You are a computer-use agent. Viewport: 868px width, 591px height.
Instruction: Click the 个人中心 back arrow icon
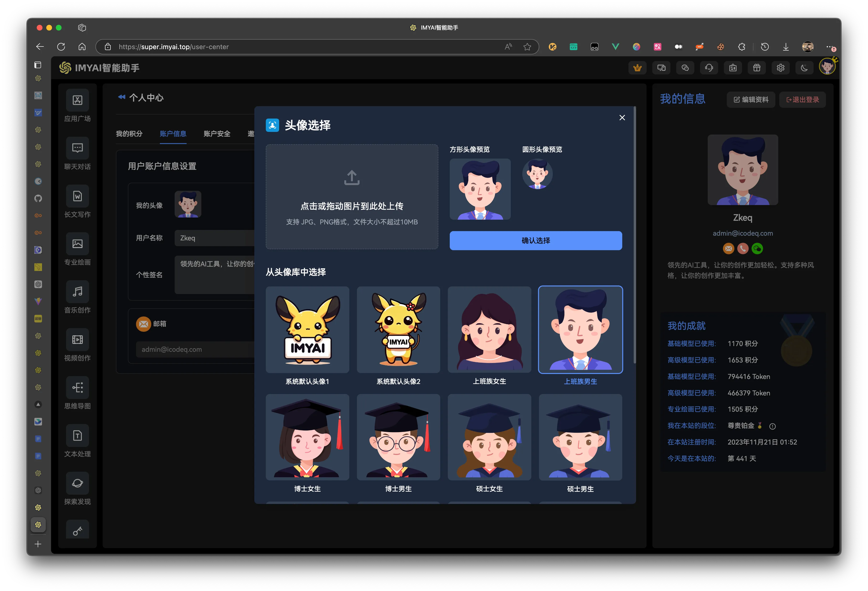(121, 97)
